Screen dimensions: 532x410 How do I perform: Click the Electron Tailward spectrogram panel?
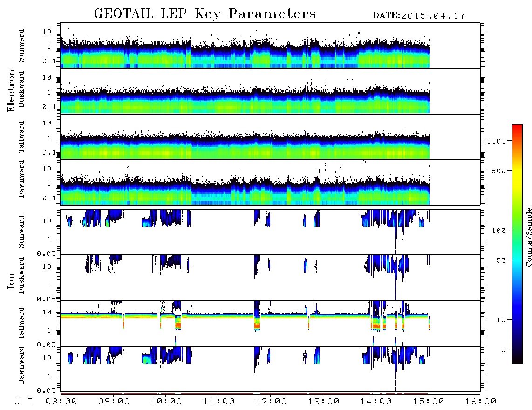[x=270, y=137]
